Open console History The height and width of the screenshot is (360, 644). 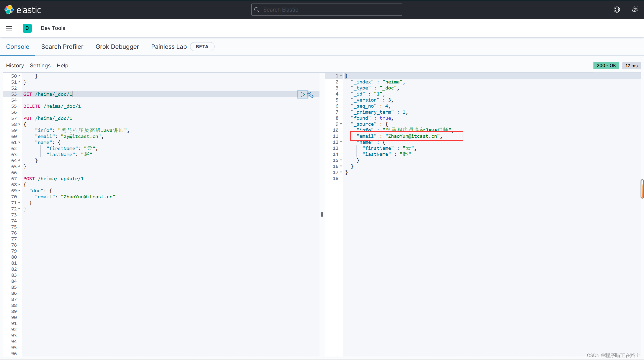tap(15, 66)
